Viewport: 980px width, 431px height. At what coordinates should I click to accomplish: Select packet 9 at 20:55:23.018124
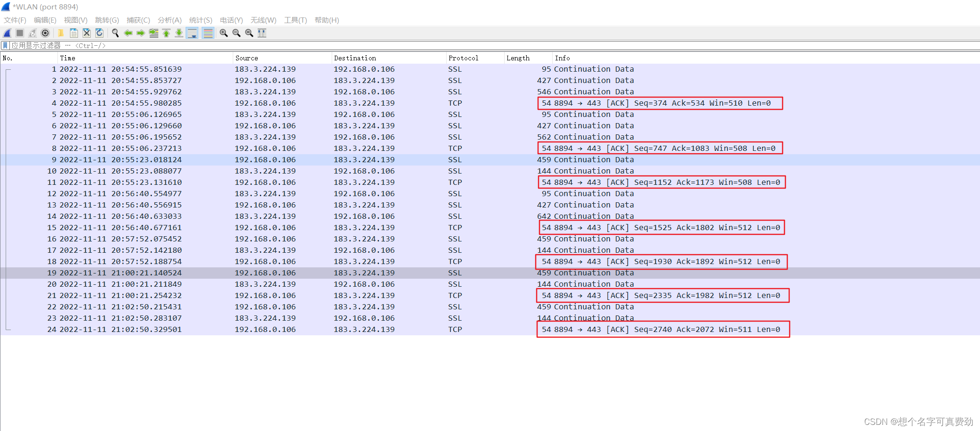(x=490, y=160)
